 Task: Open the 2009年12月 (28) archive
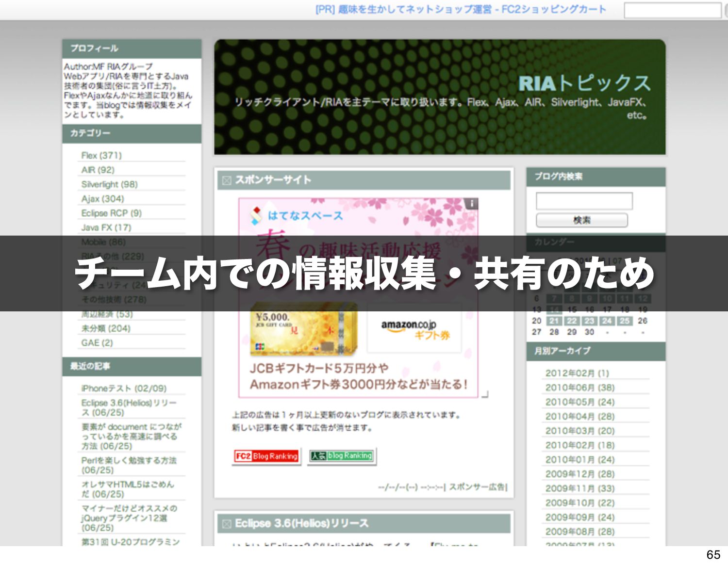pyautogui.click(x=580, y=474)
